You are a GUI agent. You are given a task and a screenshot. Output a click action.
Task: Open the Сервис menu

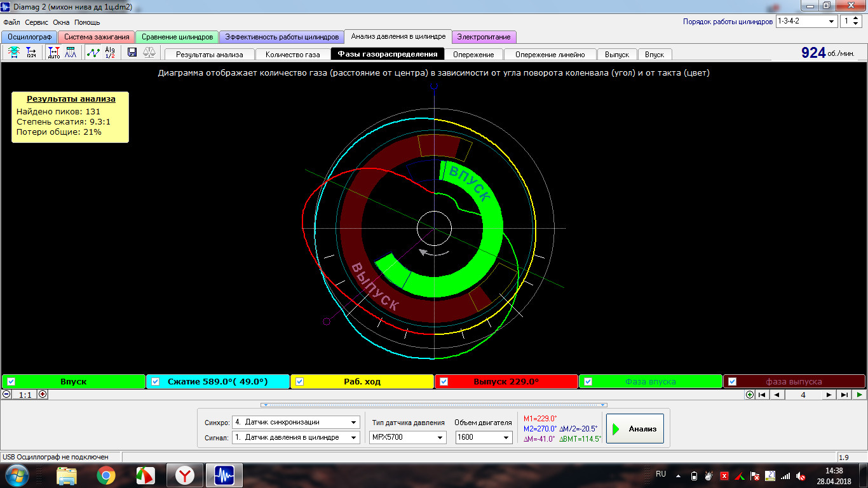pyautogui.click(x=37, y=22)
